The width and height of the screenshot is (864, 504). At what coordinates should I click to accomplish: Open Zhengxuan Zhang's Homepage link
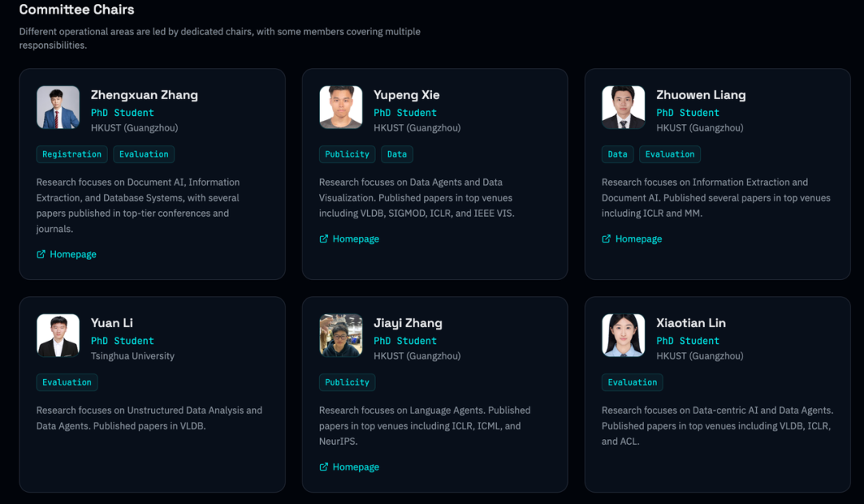coord(73,254)
